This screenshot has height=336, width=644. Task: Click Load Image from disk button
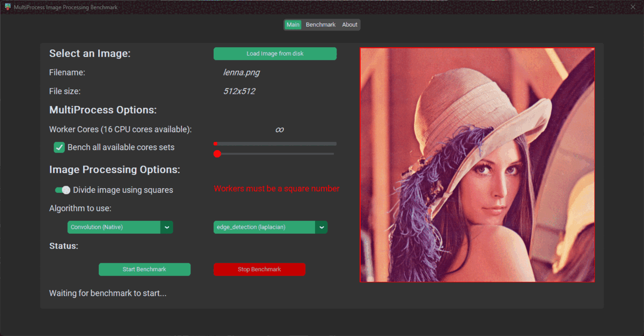275,54
